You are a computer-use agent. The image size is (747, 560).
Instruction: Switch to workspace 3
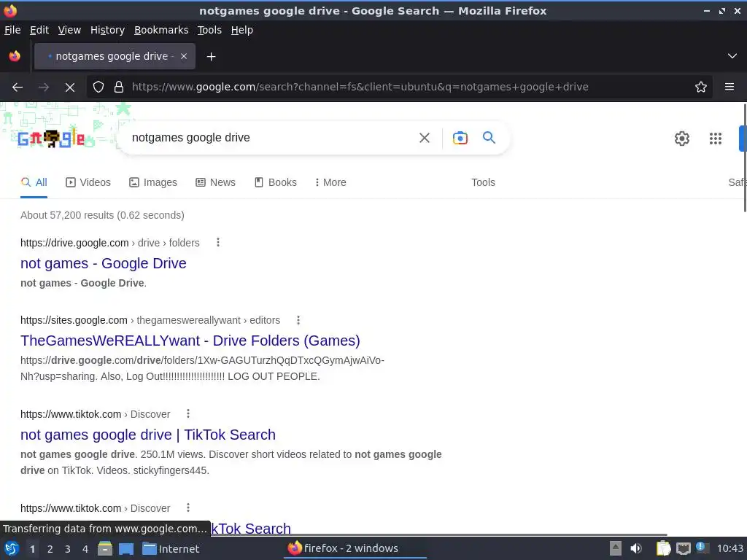pos(68,549)
